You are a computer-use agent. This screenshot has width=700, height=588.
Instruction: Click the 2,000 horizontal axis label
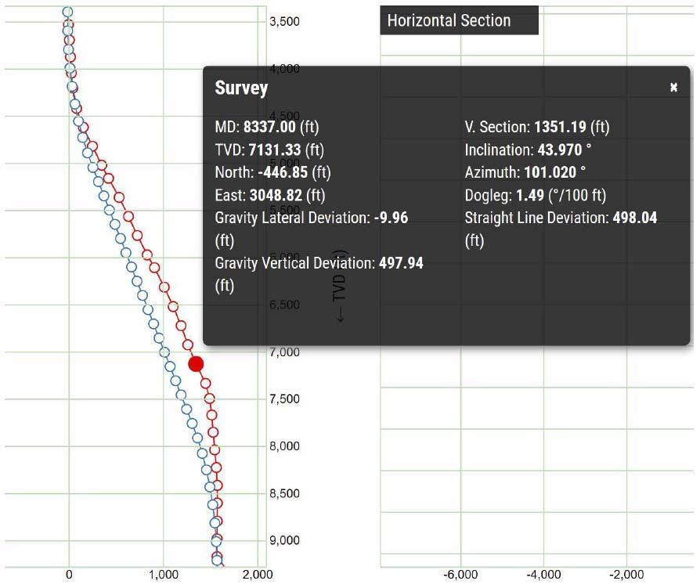pyautogui.click(x=258, y=575)
